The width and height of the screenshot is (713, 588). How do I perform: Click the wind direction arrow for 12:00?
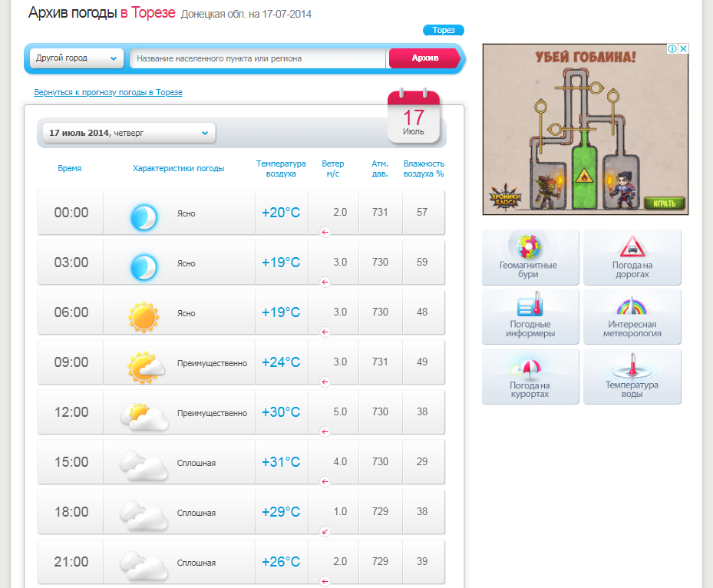pos(325,431)
